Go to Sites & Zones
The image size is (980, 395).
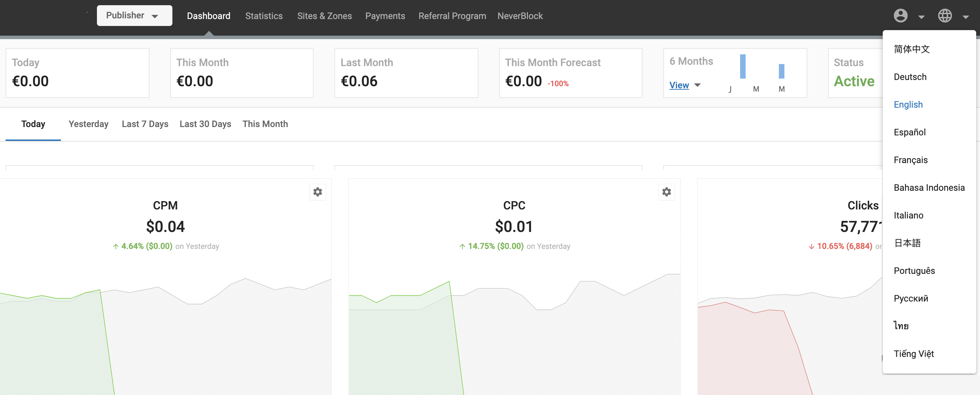point(324,16)
